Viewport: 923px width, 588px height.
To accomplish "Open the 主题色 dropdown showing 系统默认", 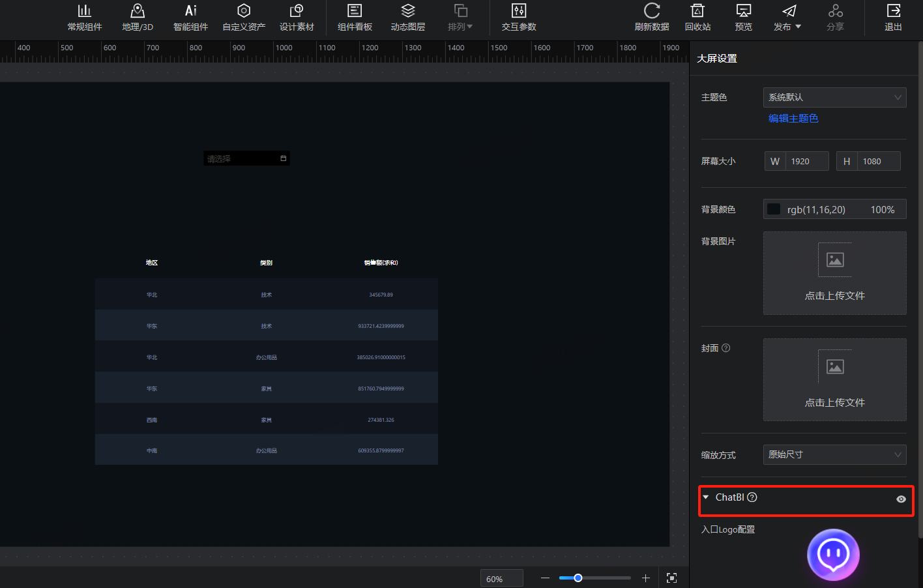I will coord(834,97).
